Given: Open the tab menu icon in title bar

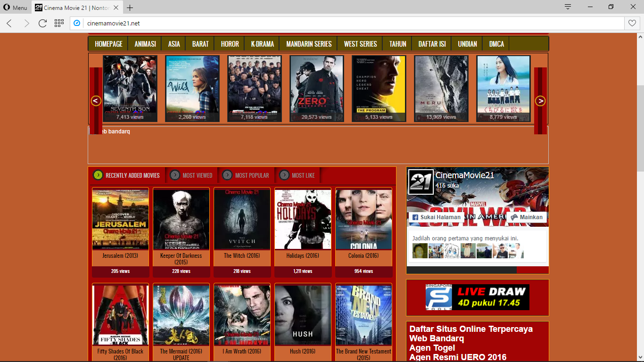Looking at the screenshot, I should [568, 7].
